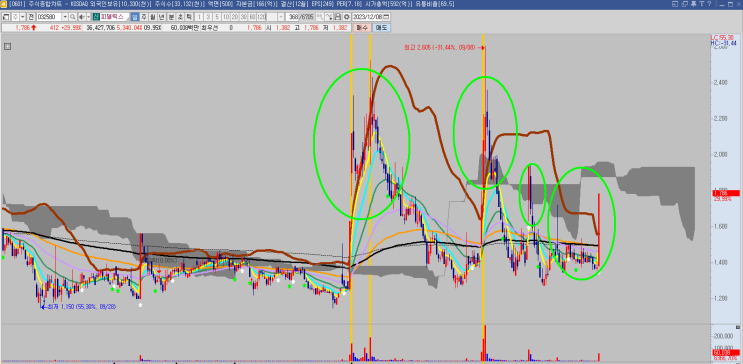Toggle the weekly (주) period button
Screen dimensions: 743x364
144,17
